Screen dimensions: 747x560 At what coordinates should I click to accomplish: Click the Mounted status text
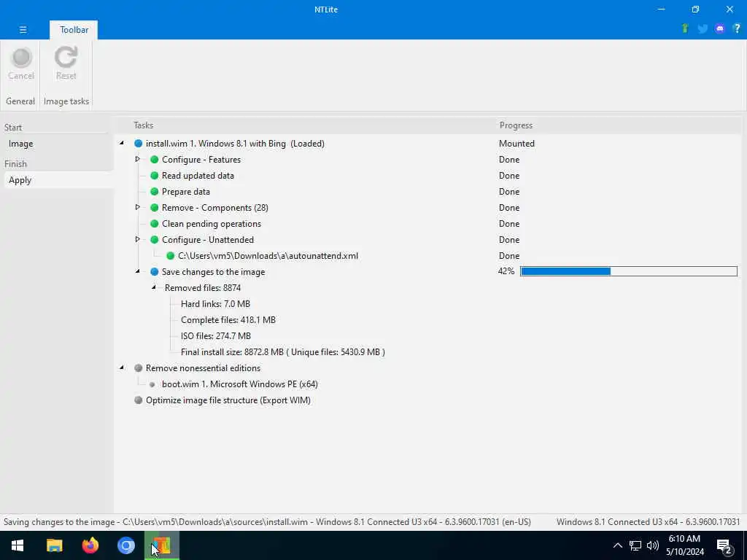pos(516,144)
